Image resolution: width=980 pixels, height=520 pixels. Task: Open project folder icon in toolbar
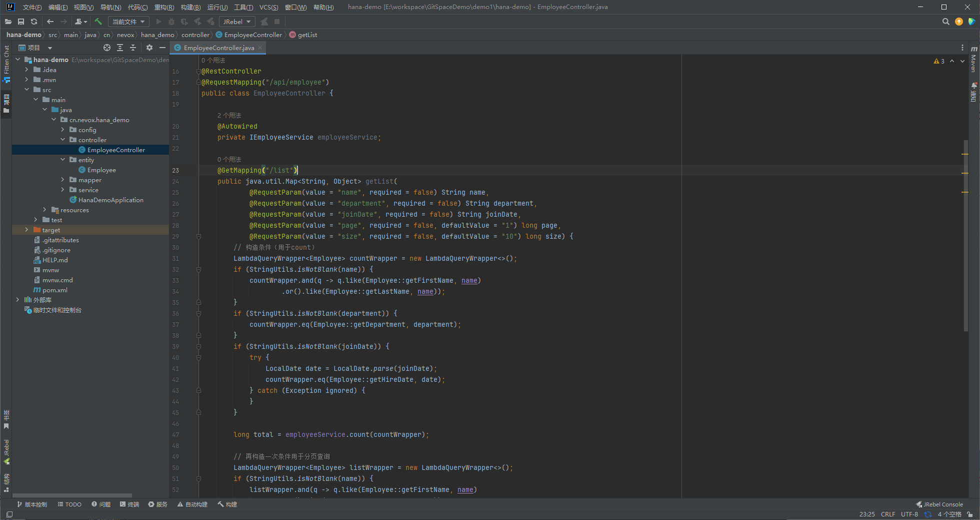(8, 22)
